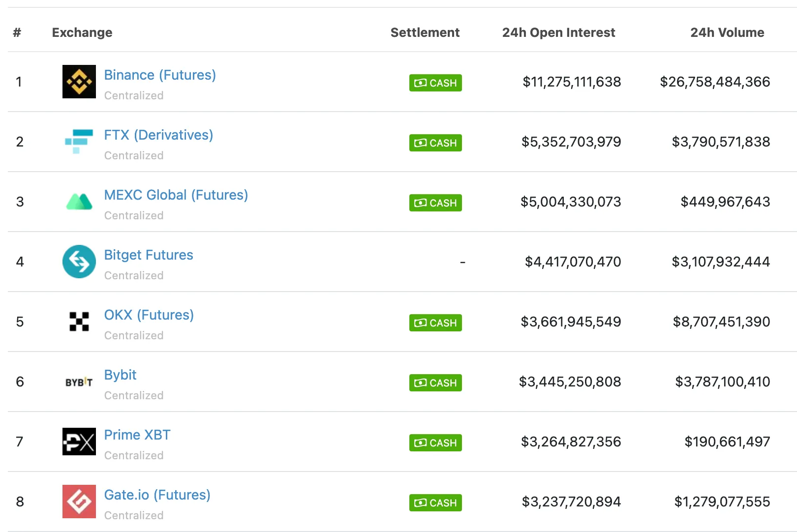Sort by the Settlement column header
This screenshot has width=797, height=532.
(425, 32)
